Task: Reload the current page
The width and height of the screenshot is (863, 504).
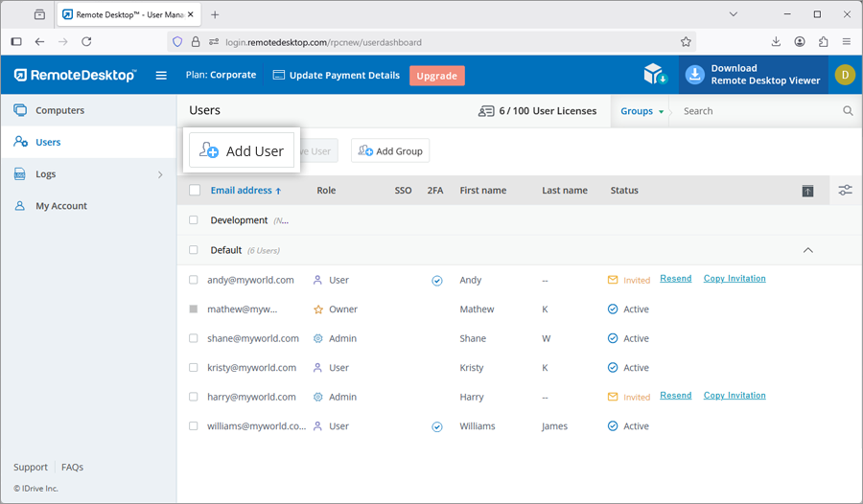Action: [x=86, y=42]
